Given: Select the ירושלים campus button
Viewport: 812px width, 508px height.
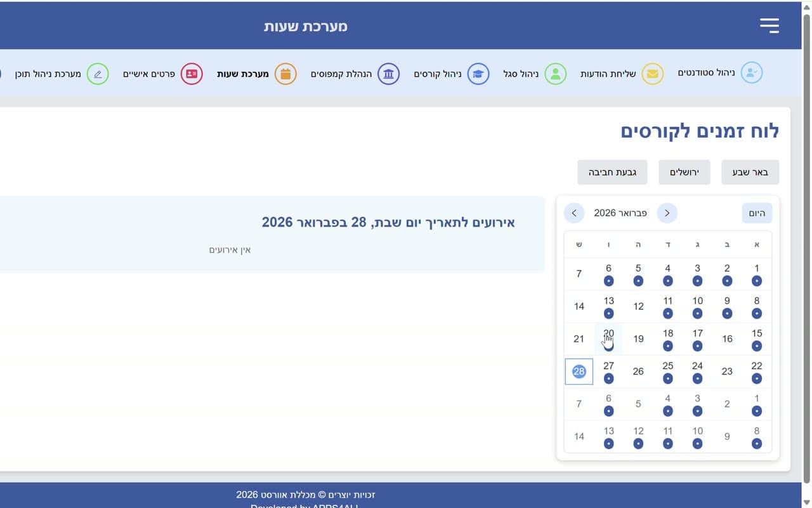Looking at the screenshot, I should click(684, 172).
